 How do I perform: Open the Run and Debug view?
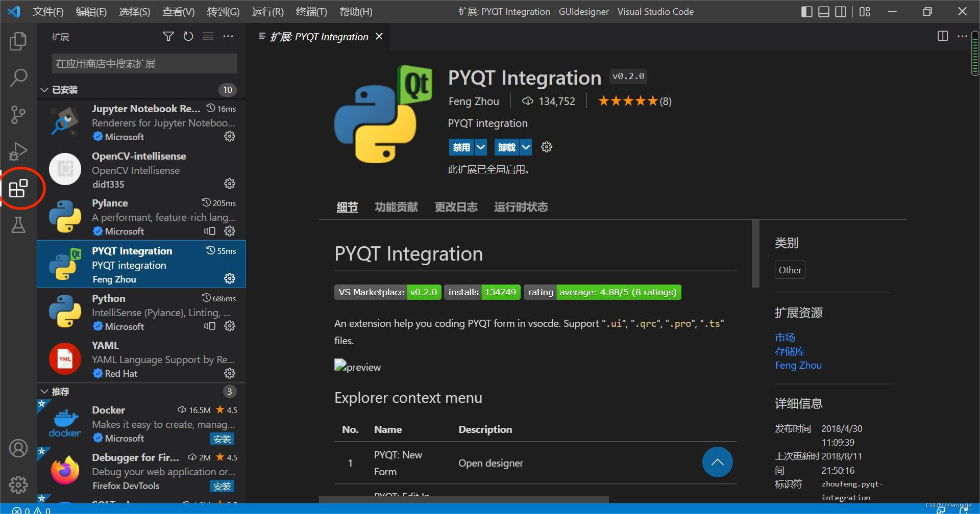(x=18, y=151)
